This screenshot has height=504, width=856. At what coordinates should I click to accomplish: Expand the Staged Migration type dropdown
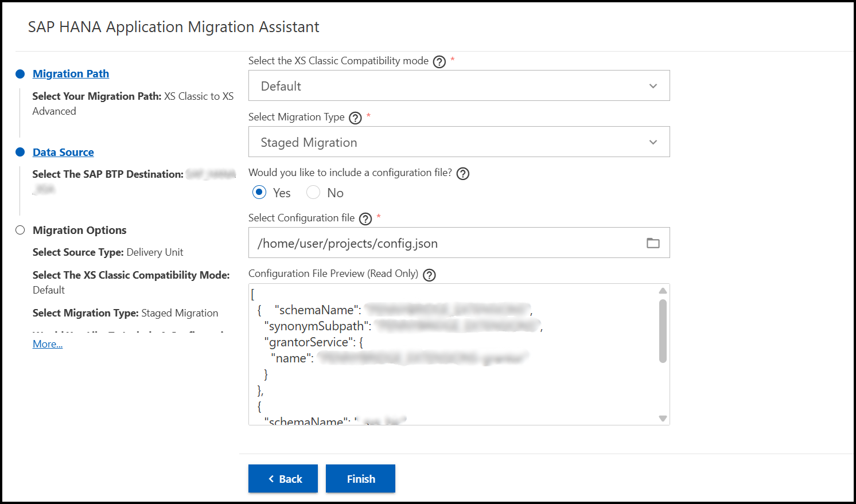459,142
